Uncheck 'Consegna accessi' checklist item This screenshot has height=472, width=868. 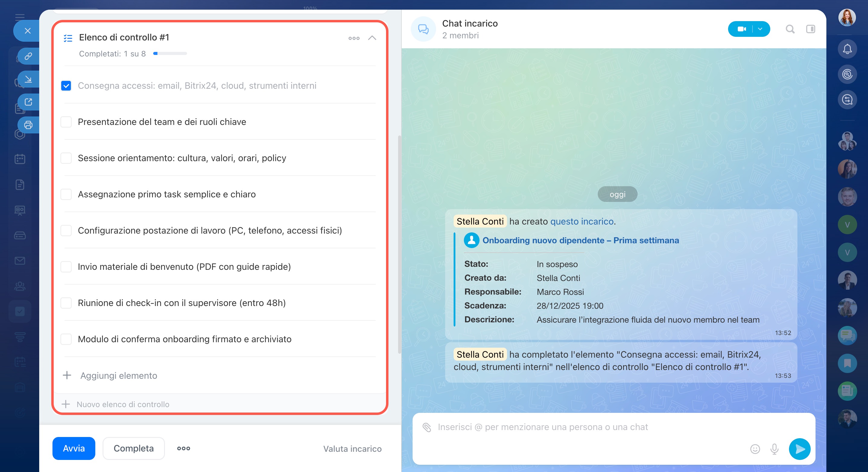66,86
